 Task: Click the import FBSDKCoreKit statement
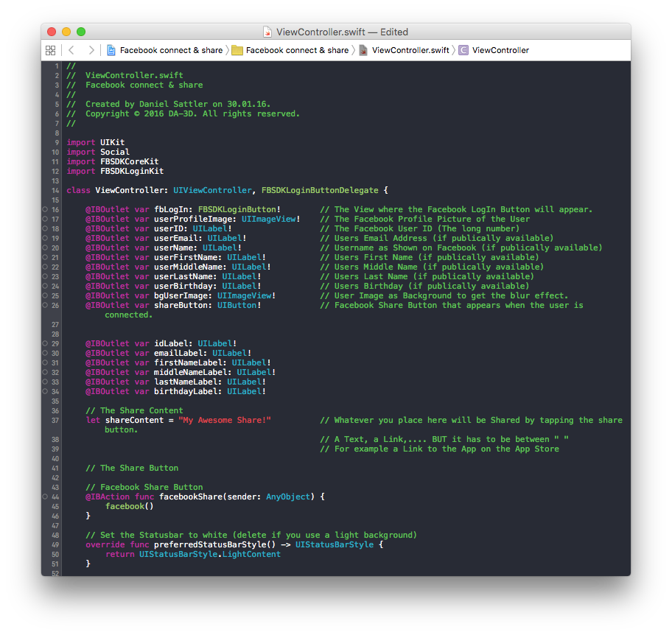tap(112, 161)
